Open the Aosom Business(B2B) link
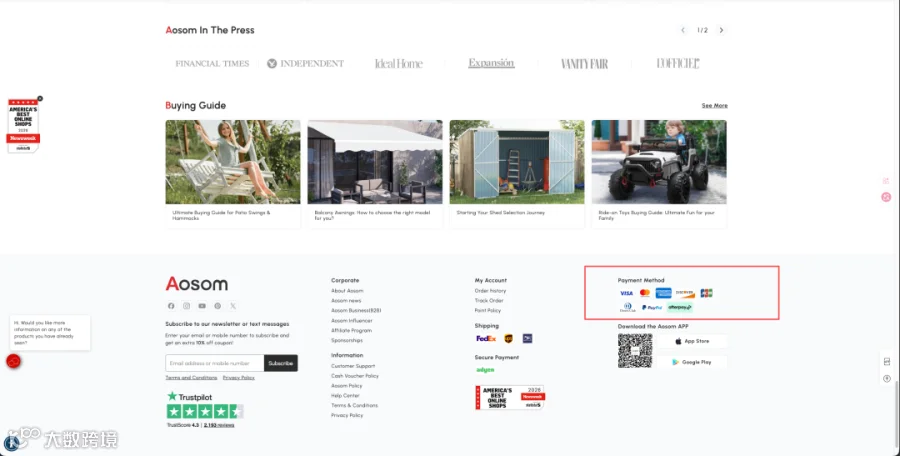Viewport: 900px width, 456px height. coord(356,311)
